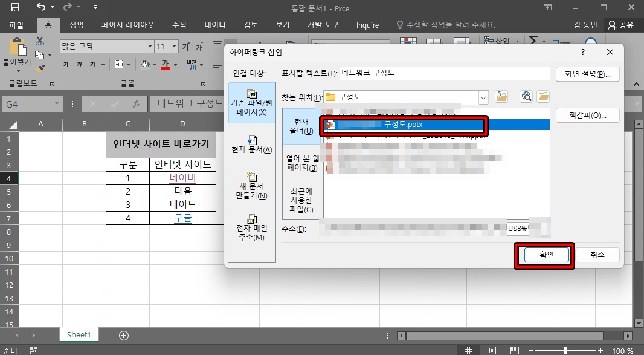Switch to page layout view icon
644x355 pixels.
coord(492,351)
